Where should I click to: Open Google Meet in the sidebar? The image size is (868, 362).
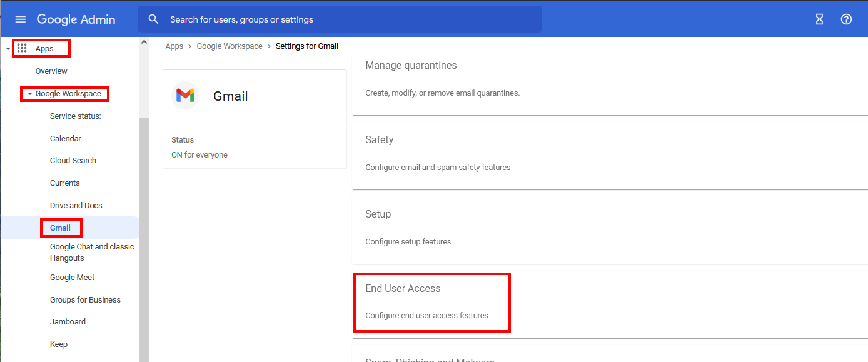click(x=73, y=278)
